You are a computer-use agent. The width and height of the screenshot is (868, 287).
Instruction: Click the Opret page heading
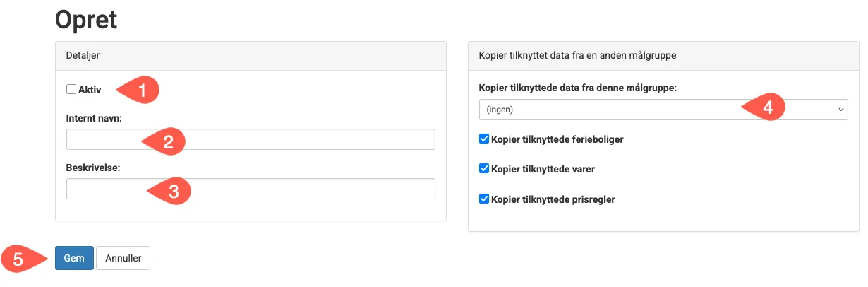tap(86, 20)
